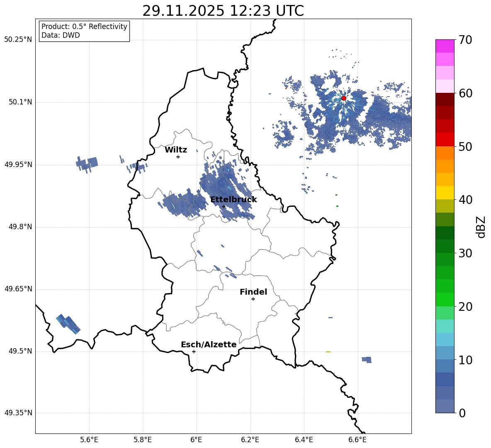491x448 pixels.
Task: Click the 49.65°N latitude label
Action: [18, 289]
